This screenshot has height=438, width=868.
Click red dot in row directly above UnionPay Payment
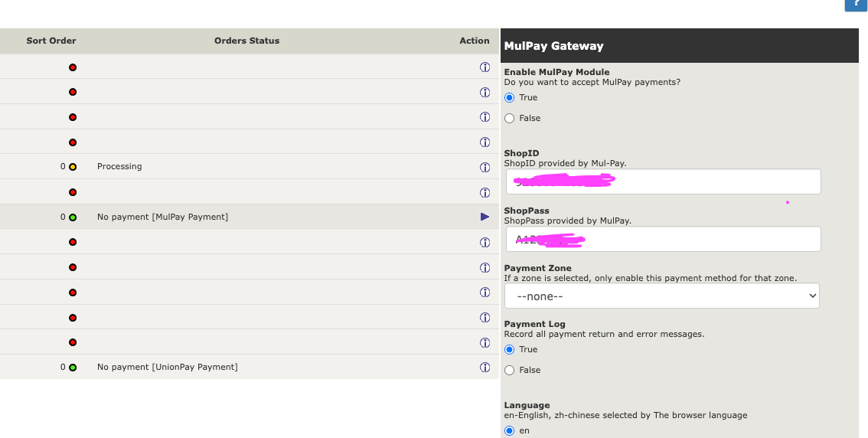coord(73,342)
